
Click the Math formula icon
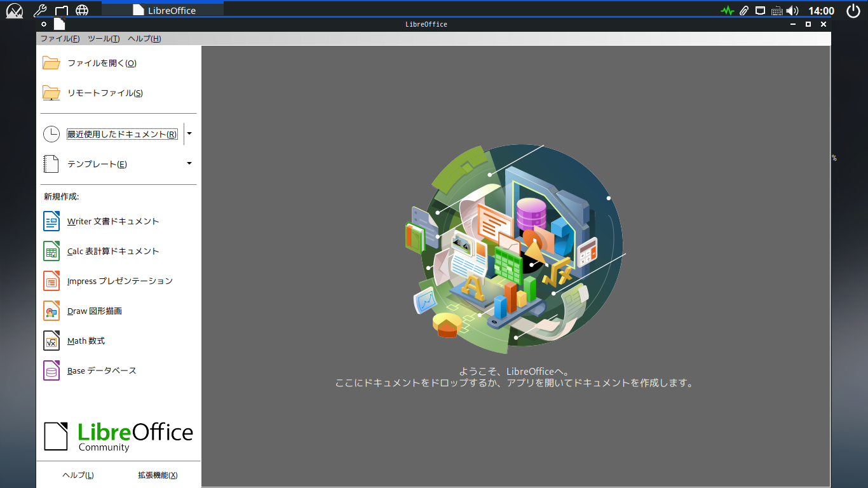(x=51, y=341)
